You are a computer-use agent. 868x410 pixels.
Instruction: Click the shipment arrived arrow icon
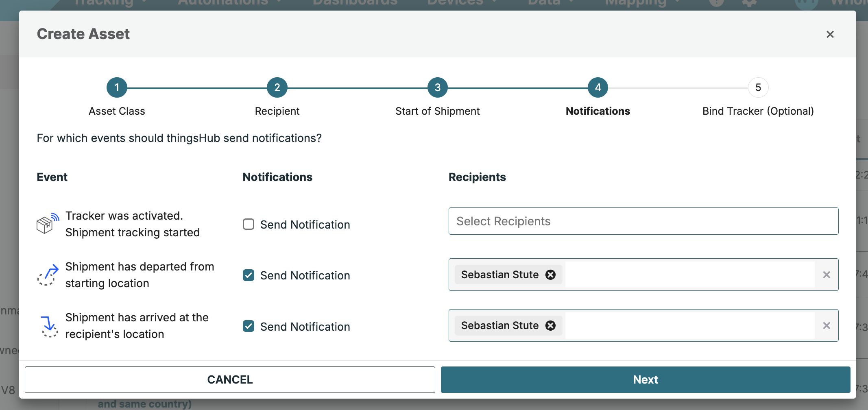click(x=49, y=326)
